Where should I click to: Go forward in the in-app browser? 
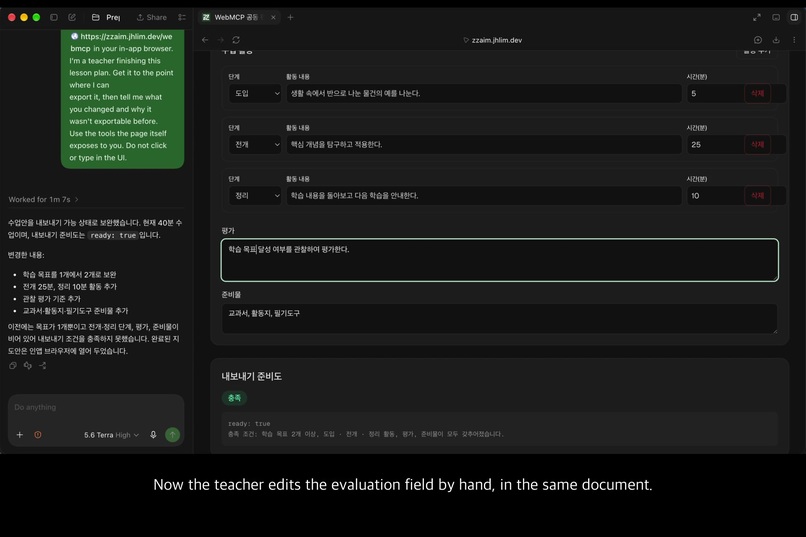click(x=221, y=40)
